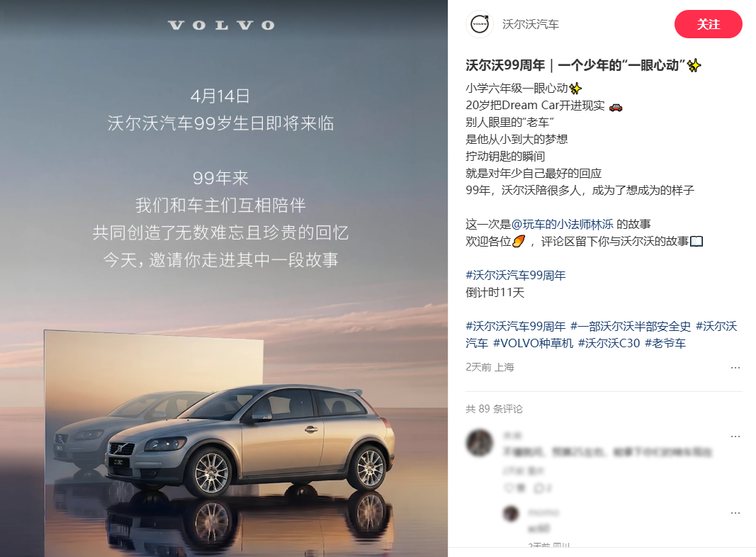Click reply bubble icon under first comment
Screen dimensions: 756x557
[x=538, y=488]
